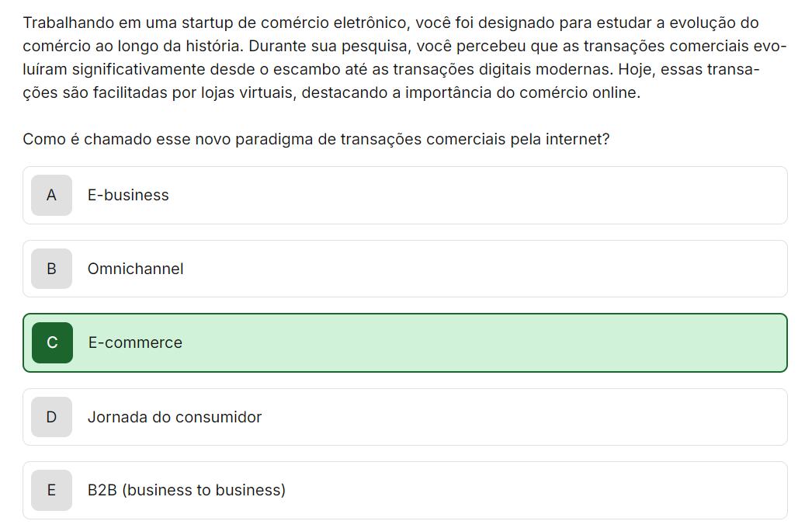Click the letter A badge
The image size is (812, 528).
click(x=51, y=196)
